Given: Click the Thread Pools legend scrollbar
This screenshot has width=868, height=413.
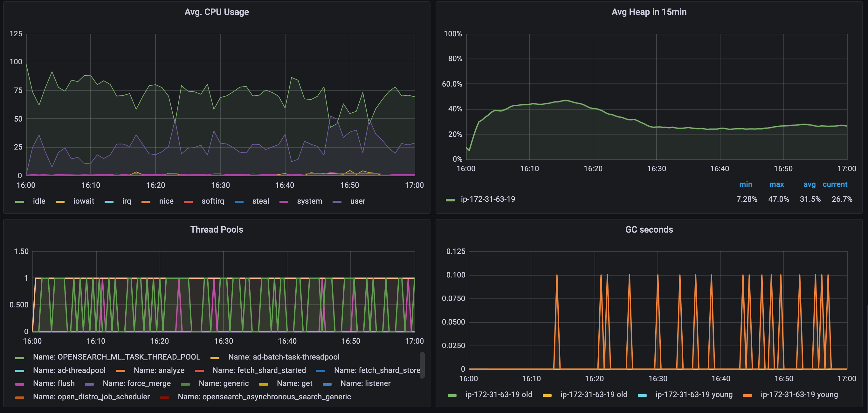Looking at the screenshot, I should [422, 366].
